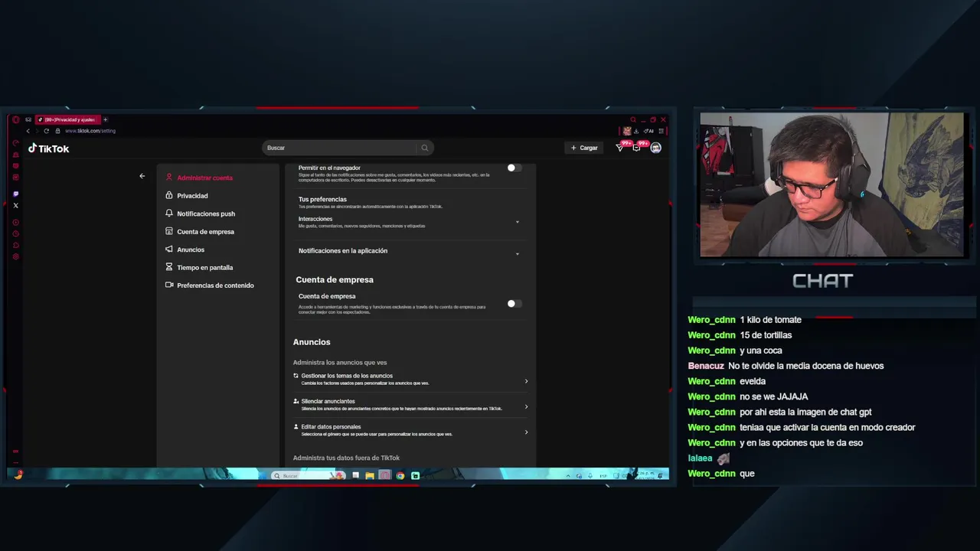Open the settings gear in browser sidebar
This screenshot has height=551, width=980.
[16, 256]
